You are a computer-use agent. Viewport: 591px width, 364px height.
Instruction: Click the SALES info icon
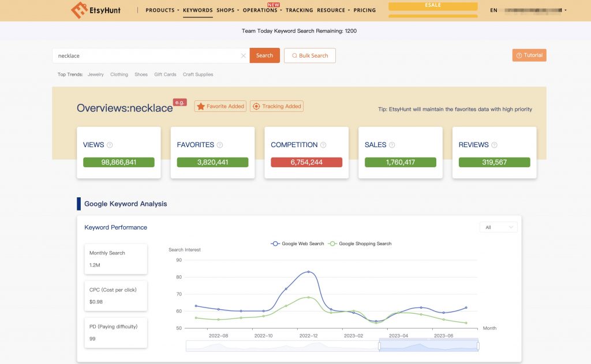pyautogui.click(x=392, y=145)
